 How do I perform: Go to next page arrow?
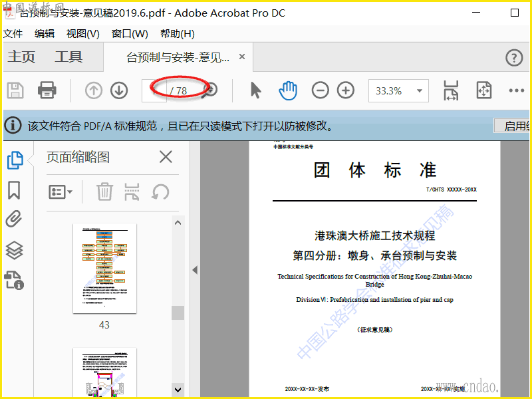click(119, 90)
